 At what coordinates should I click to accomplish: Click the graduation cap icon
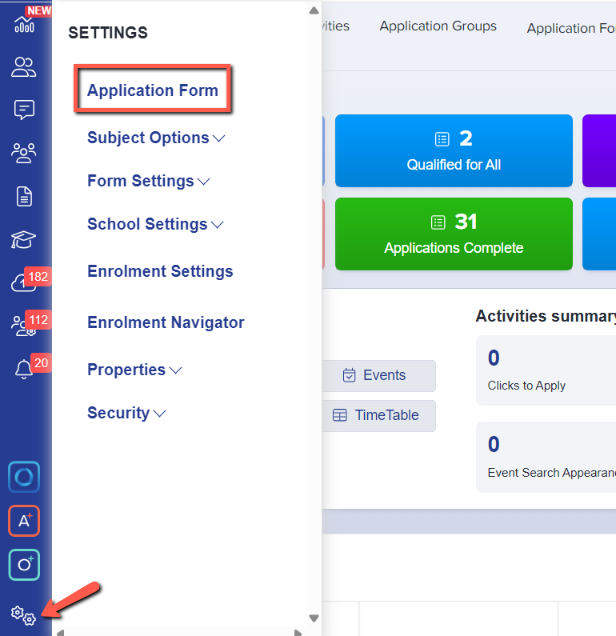(x=24, y=240)
